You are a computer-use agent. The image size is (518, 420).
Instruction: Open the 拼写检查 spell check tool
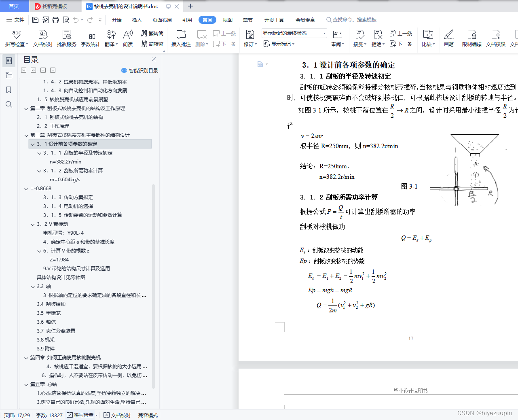pyautogui.click(x=16, y=38)
